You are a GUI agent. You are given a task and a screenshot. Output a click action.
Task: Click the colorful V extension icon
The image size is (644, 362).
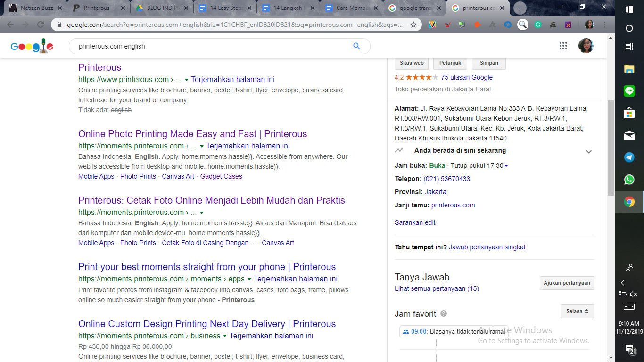click(432, 25)
